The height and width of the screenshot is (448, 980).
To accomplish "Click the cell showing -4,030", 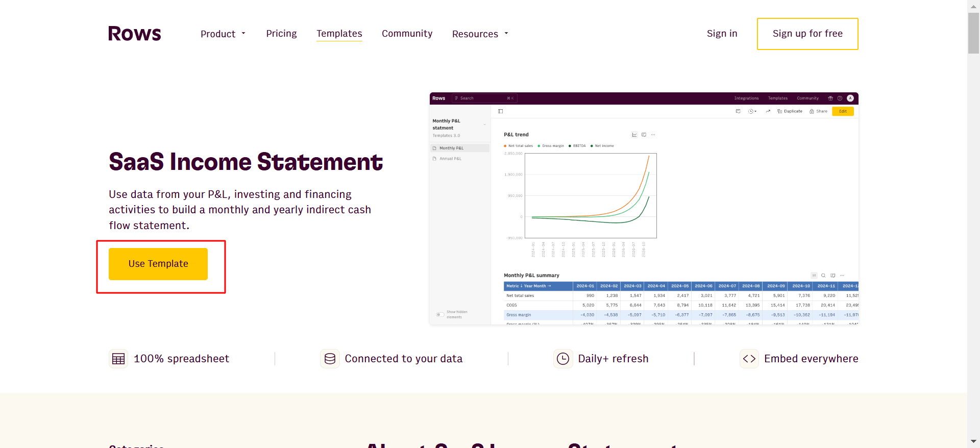I will (x=585, y=315).
